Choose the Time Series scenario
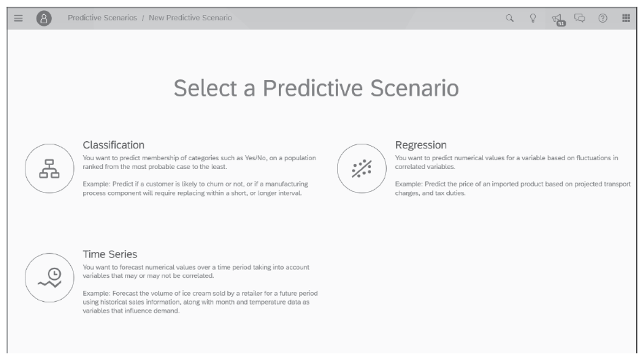This screenshot has width=644, height=360. pos(110,255)
